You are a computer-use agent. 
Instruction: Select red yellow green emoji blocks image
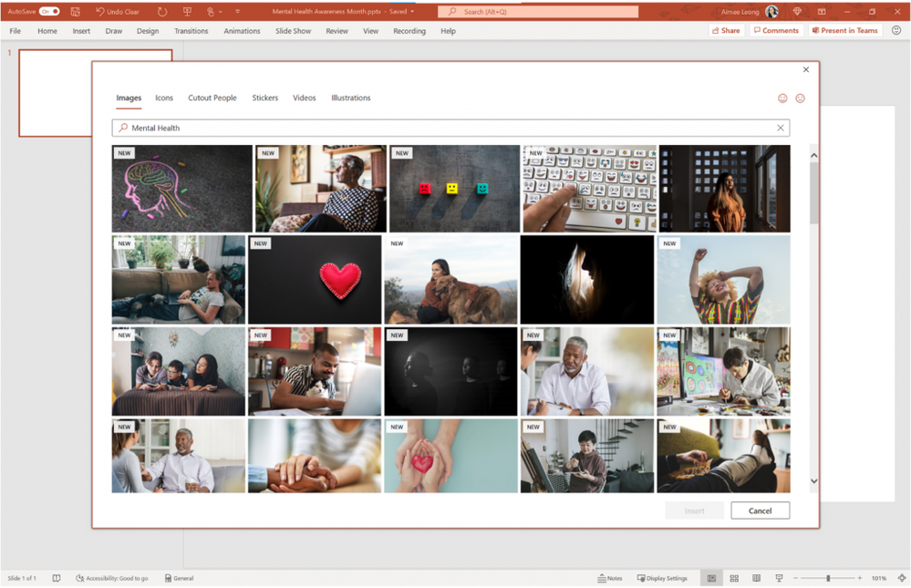pos(454,189)
